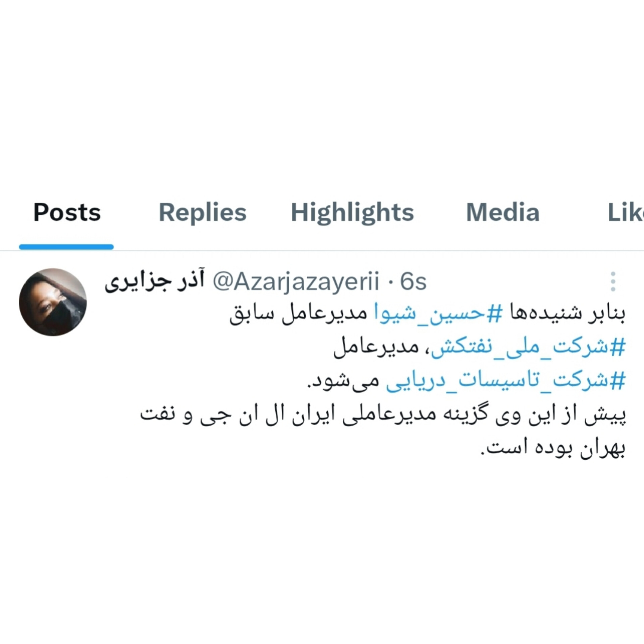Screen dimensions: 644x644
Task: Open the #شرکت_تاسیسات_دریایی hashtag
Action: pyautogui.click(x=506, y=381)
